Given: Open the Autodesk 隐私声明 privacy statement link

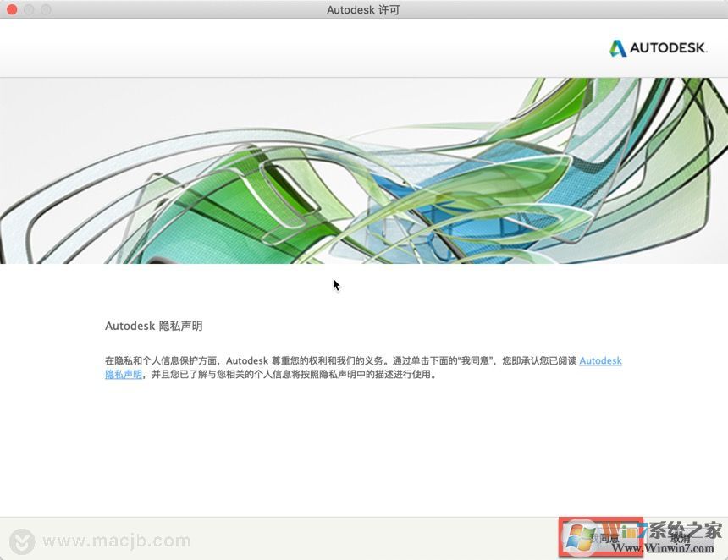Looking at the screenshot, I should pyautogui.click(x=600, y=360).
